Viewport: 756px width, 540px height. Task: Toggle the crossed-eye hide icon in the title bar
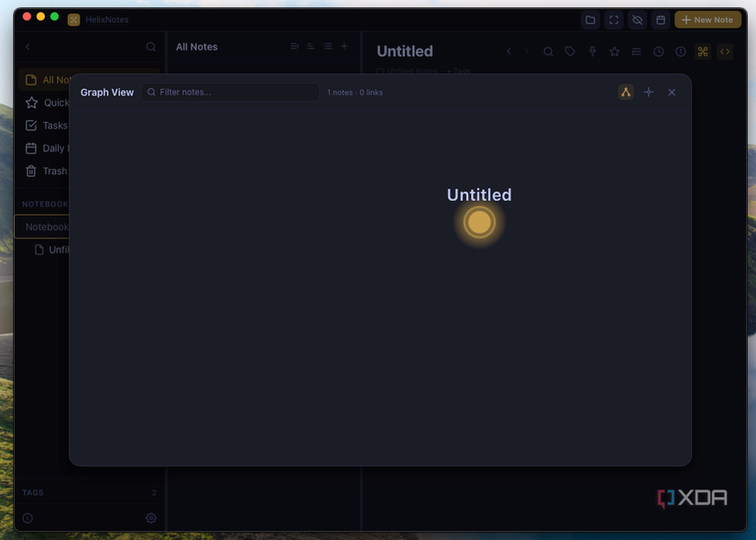click(x=637, y=20)
